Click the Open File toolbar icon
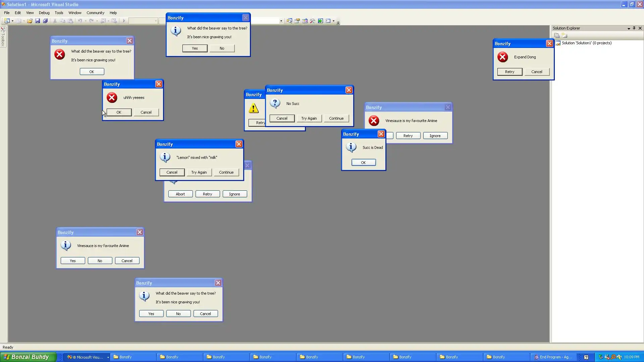Viewport: 644px width, 362px height. tap(30, 21)
